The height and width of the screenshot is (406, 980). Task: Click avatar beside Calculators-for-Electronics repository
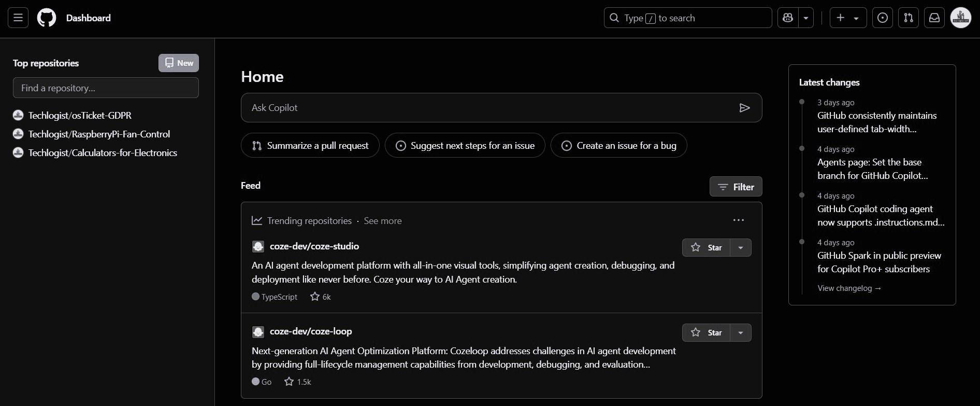point(18,152)
